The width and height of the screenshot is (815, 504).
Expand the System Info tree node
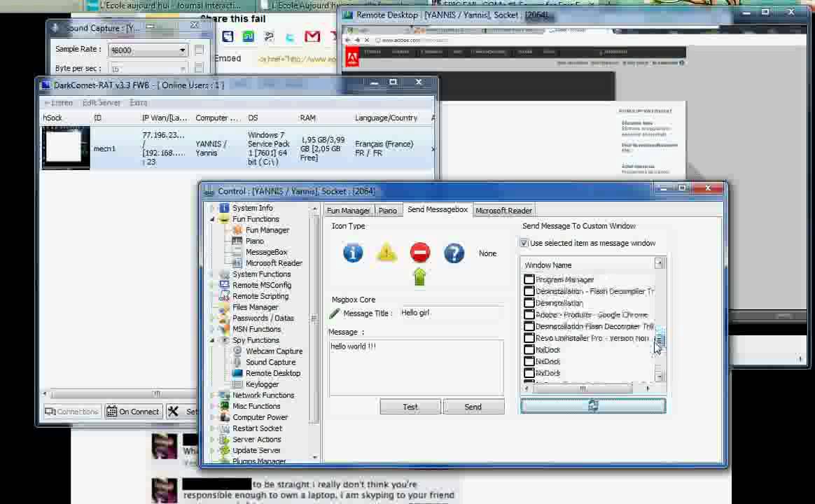(x=212, y=208)
